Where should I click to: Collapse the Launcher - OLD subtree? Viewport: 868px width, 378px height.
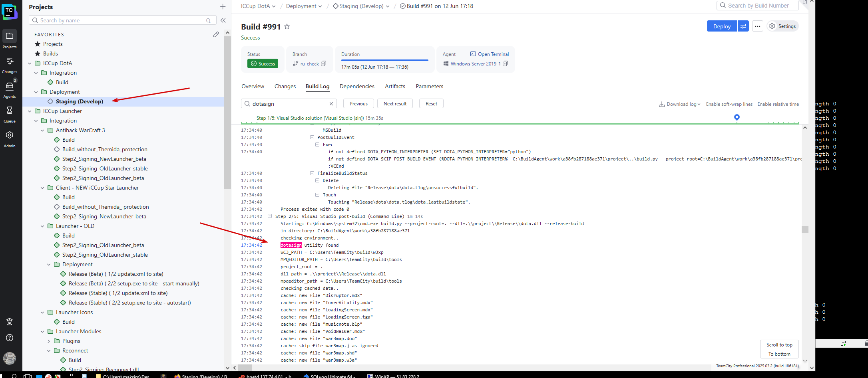[42, 226]
